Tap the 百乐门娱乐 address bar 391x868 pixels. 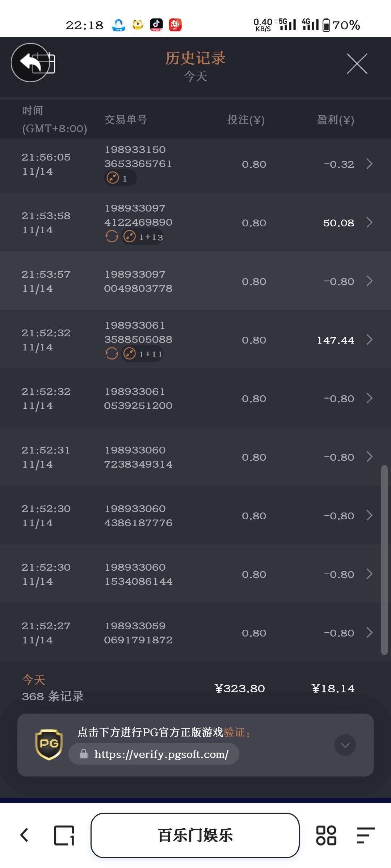coord(195,835)
